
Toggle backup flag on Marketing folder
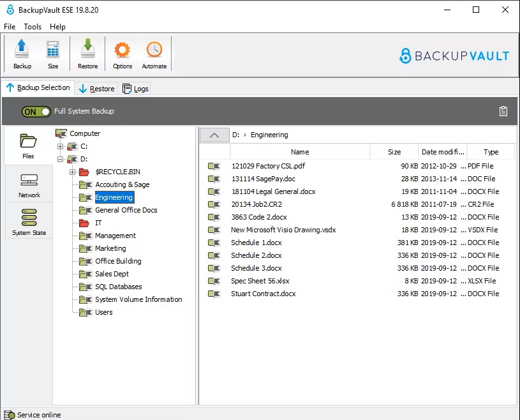point(85,248)
